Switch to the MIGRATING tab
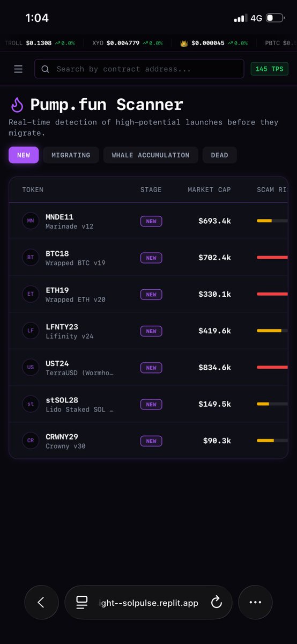297x644 pixels. coord(71,155)
